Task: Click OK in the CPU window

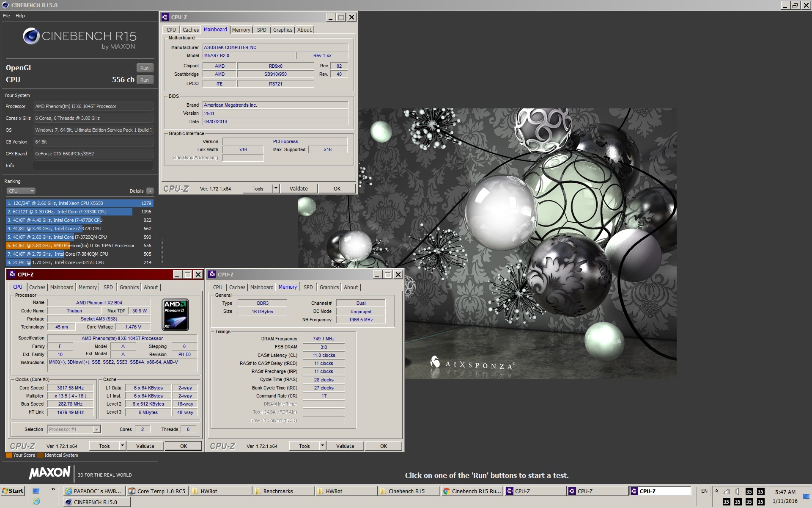Action: 184,446
